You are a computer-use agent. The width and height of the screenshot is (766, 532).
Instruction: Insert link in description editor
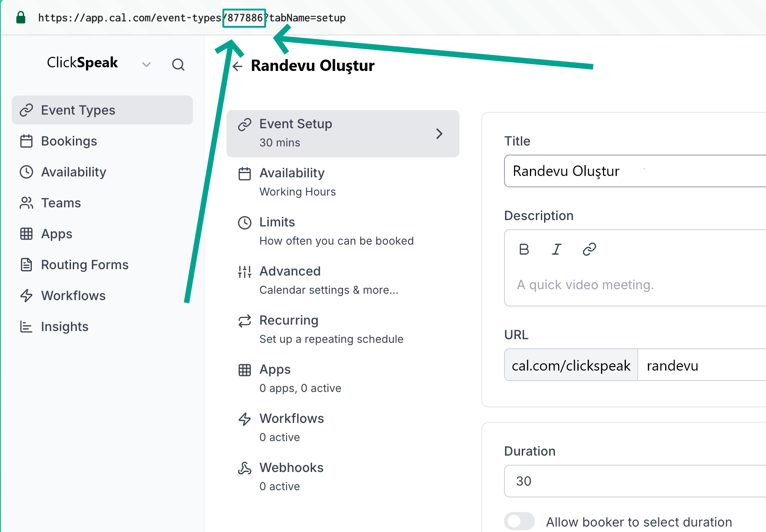pyautogui.click(x=590, y=249)
